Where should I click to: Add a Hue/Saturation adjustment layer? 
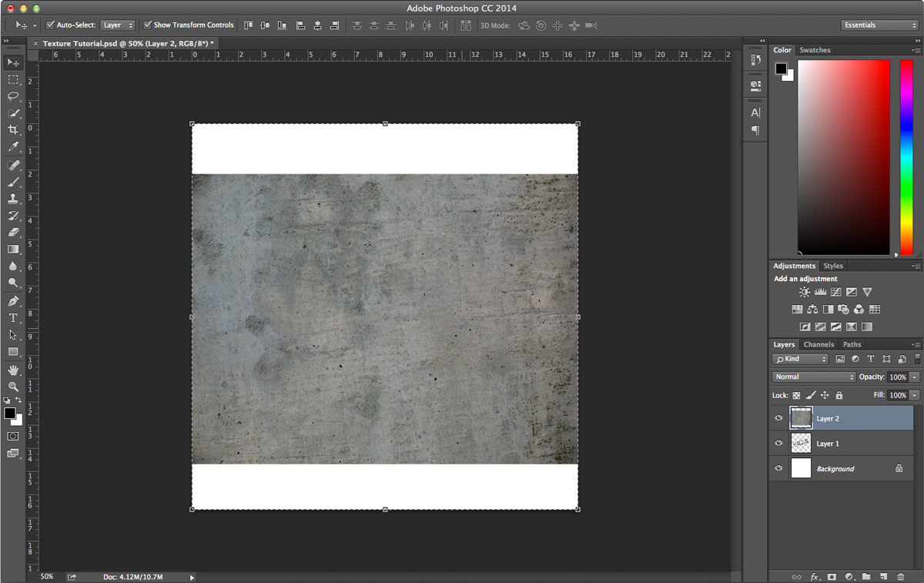(797, 309)
